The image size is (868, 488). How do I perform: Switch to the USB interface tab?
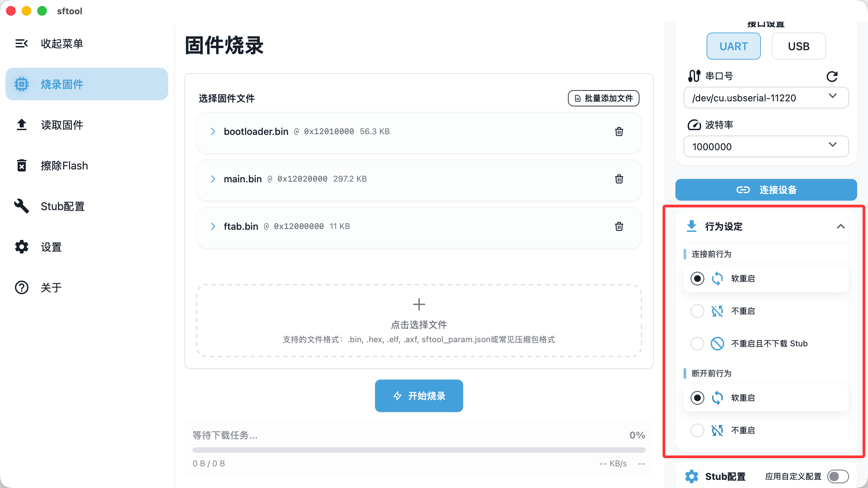[x=798, y=46]
